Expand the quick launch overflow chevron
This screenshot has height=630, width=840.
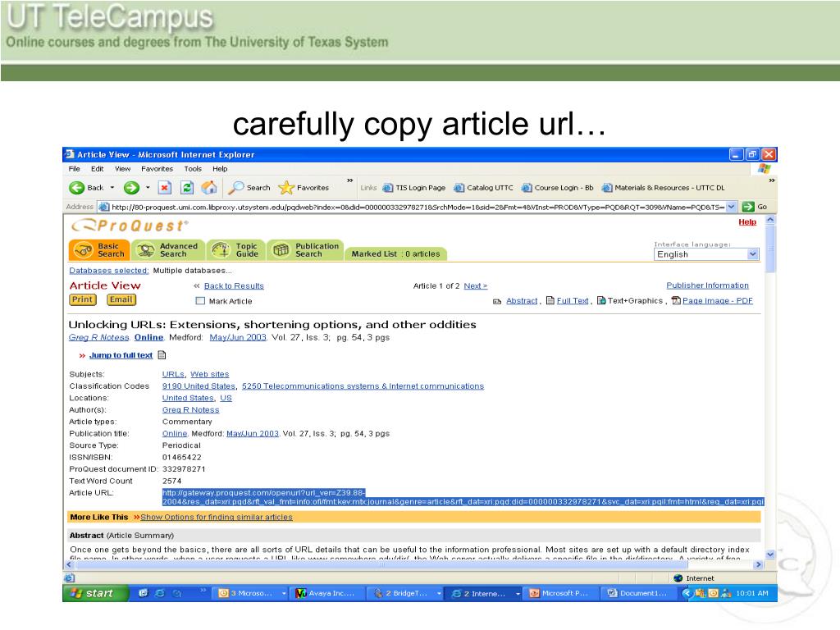pos(203,590)
